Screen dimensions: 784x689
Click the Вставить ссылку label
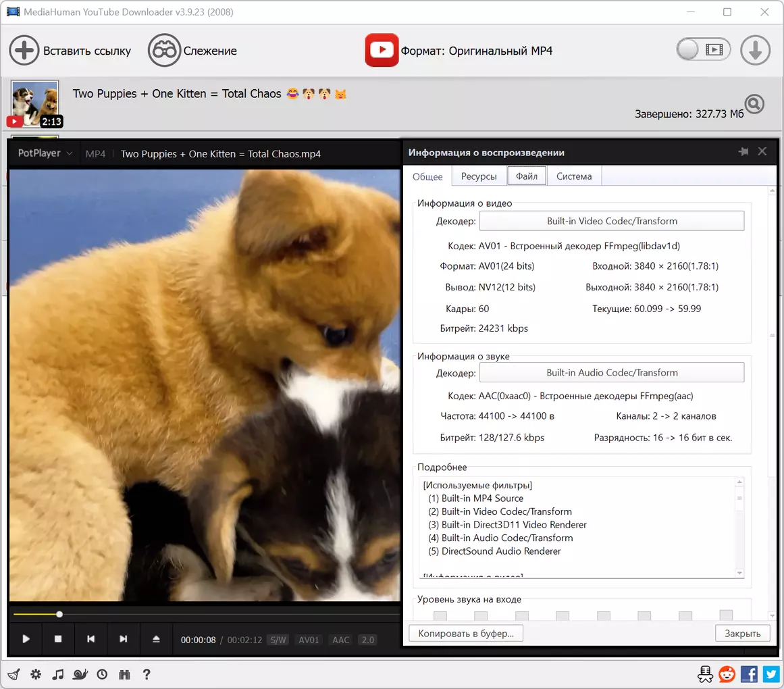pos(87,51)
